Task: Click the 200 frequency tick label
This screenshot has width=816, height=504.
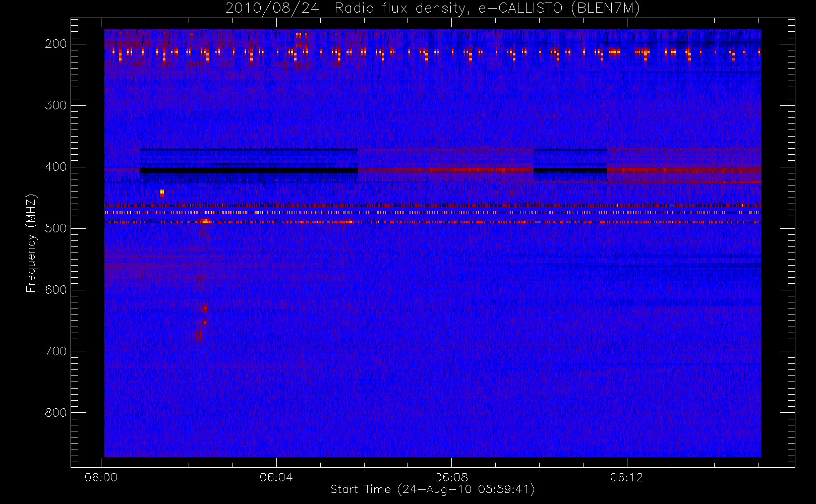Action: [x=56, y=44]
